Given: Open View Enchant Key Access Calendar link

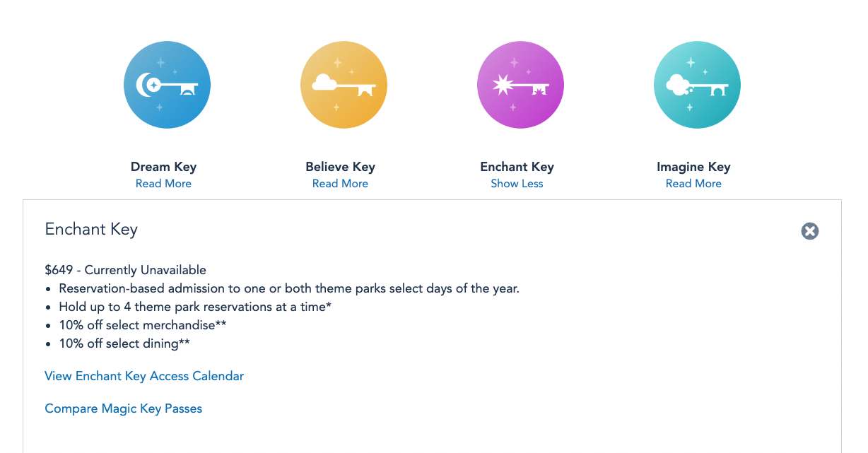Looking at the screenshot, I should [144, 376].
